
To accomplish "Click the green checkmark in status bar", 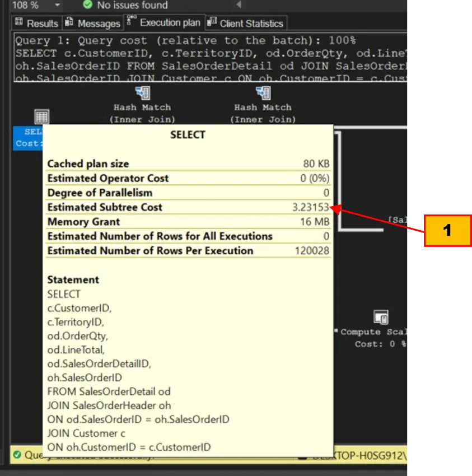I will pos(17,455).
